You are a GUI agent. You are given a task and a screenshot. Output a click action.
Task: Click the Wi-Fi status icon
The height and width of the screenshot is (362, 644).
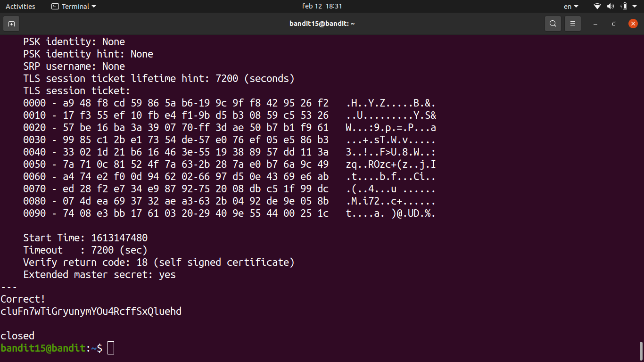pos(597,7)
